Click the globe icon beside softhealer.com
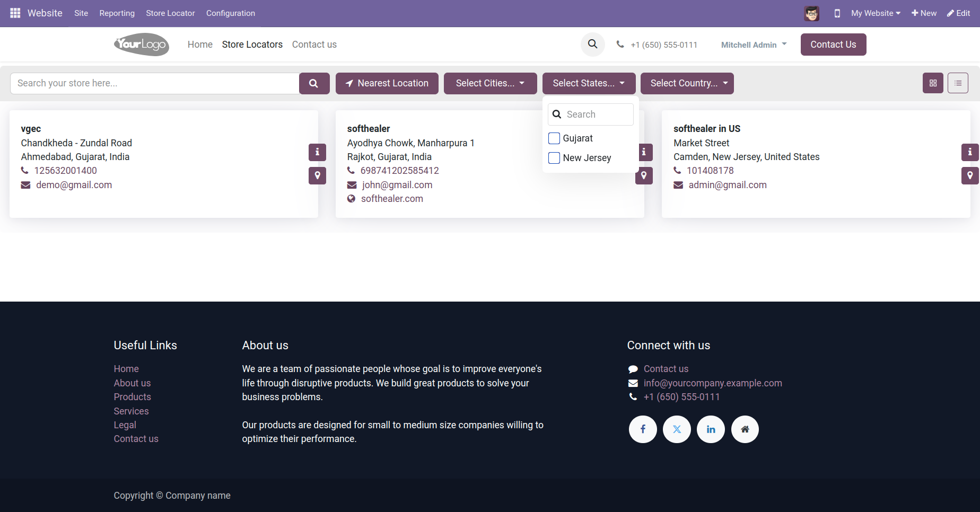 tap(351, 199)
